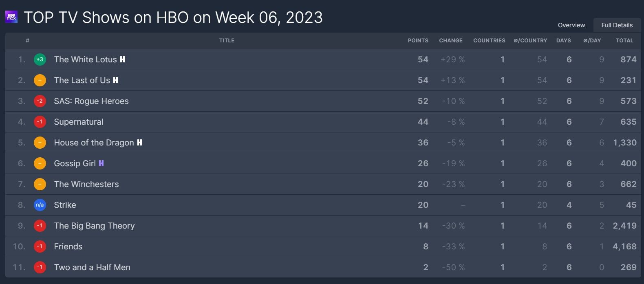The height and width of the screenshot is (284, 644).
Task: Click the red -2 badge for SAS: Rogue Heroes
Action: click(x=40, y=101)
